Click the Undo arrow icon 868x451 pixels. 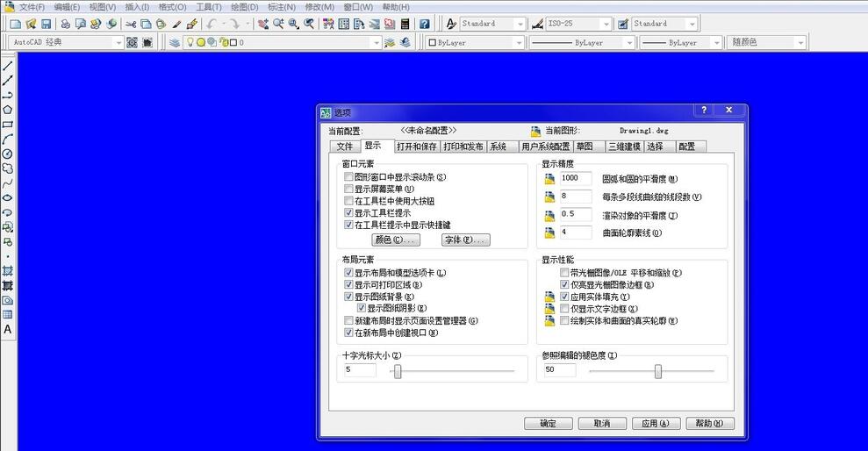[x=212, y=24]
